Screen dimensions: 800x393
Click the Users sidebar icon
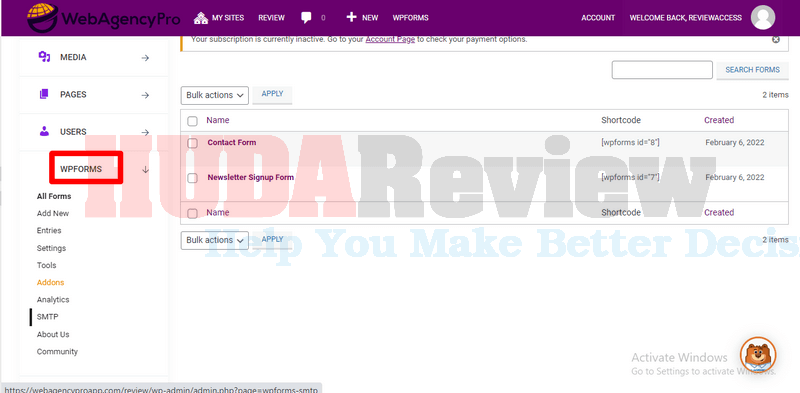[44, 131]
